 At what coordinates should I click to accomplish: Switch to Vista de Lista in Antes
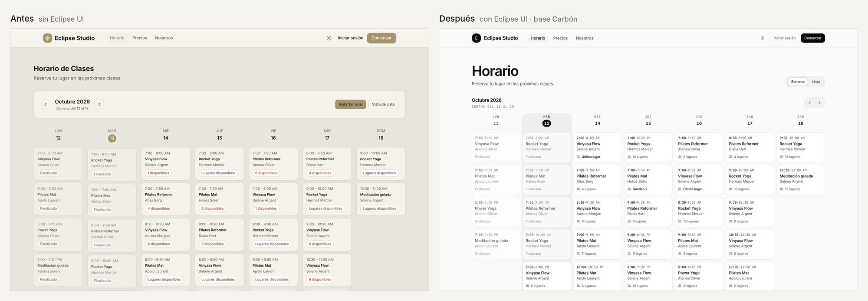[383, 104]
